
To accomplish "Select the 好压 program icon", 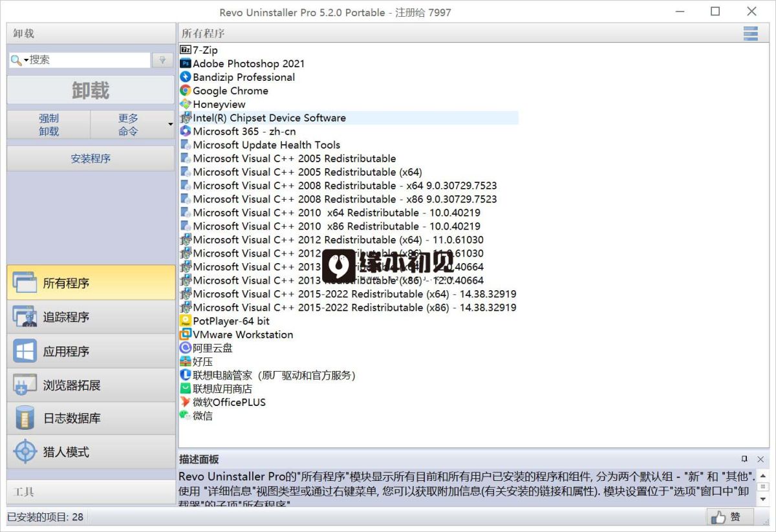I will (x=186, y=361).
